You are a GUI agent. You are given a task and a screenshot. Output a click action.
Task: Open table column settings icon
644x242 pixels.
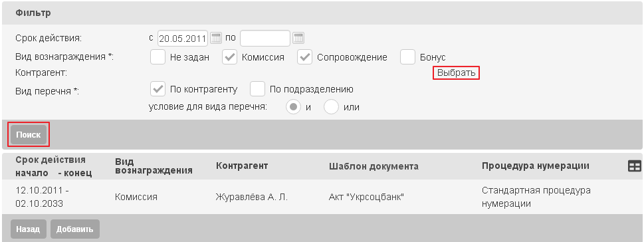tap(635, 166)
